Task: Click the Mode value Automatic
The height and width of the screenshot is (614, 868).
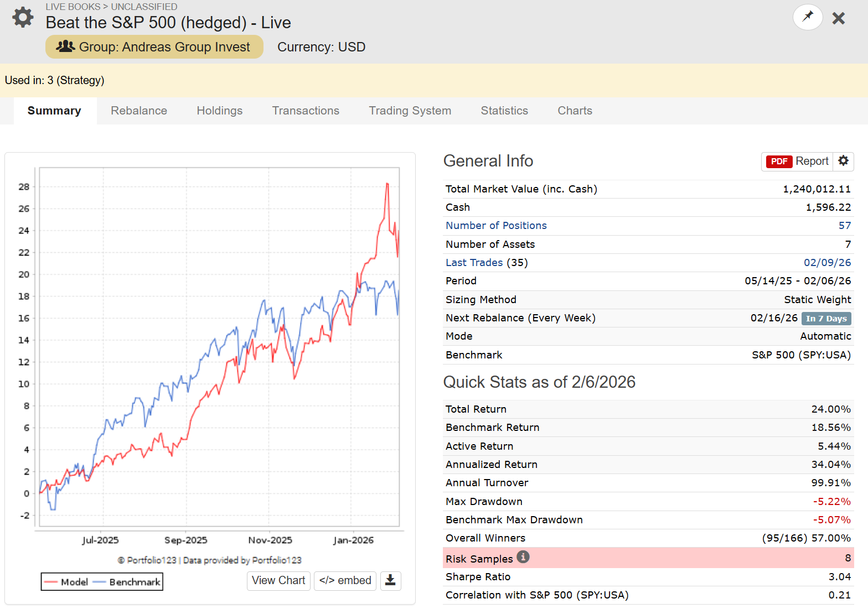Action: click(825, 336)
